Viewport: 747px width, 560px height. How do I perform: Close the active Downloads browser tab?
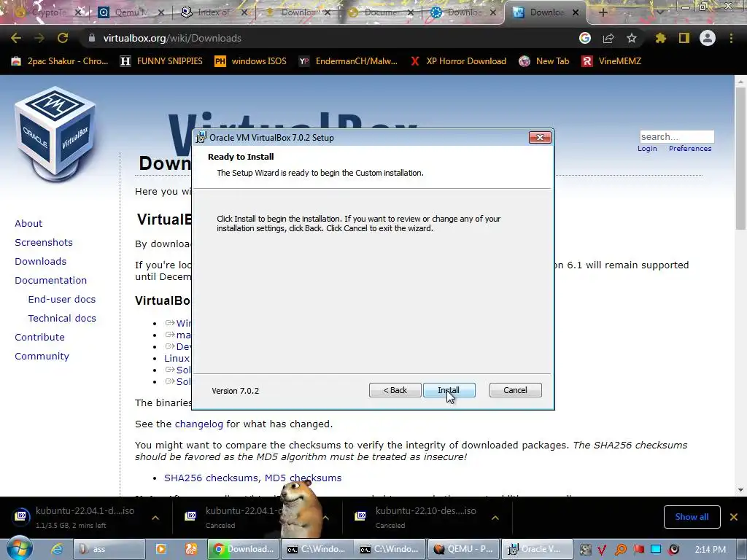point(576,12)
